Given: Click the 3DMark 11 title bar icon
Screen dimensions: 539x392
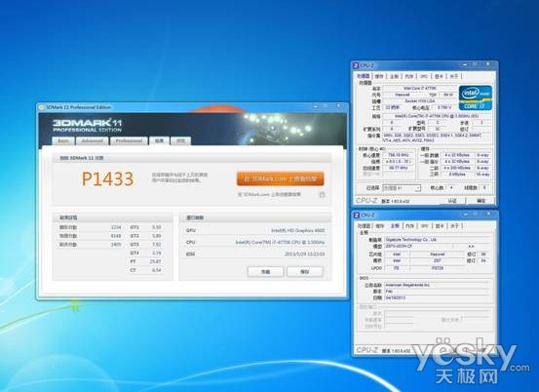Looking at the screenshot, I should pyautogui.click(x=42, y=107).
